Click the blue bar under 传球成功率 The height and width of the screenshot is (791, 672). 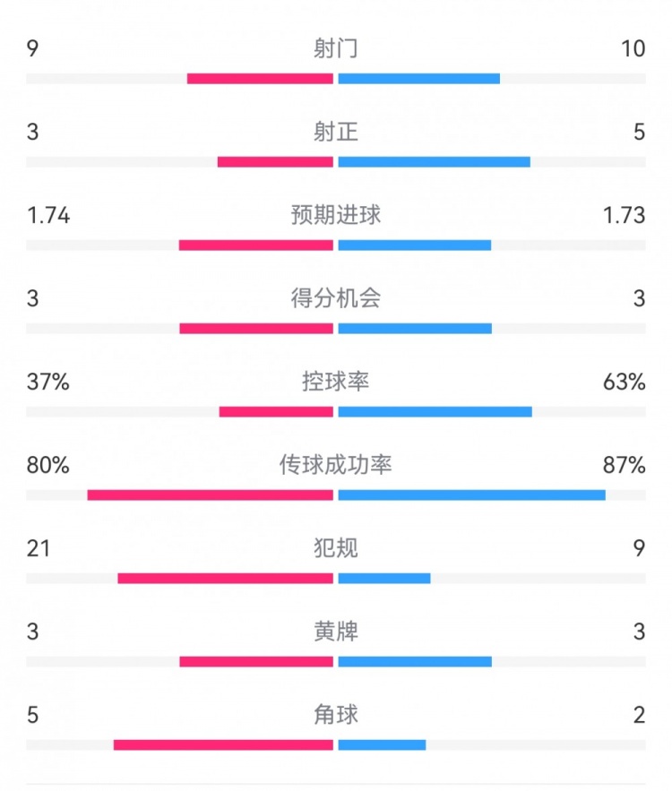(x=471, y=495)
